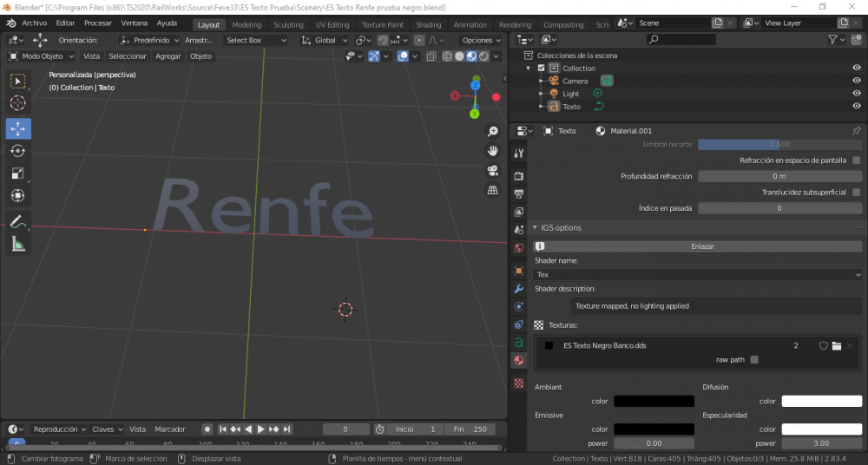Image resolution: width=868 pixels, height=465 pixels.
Task: Open the Texture properties tab
Action: [519, 383]
